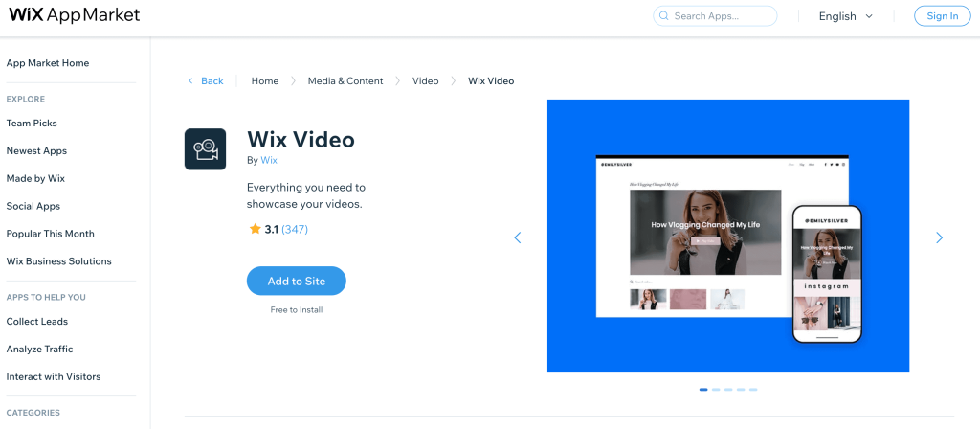980x429 pixels.
Task: Click the yellow rating star icon
Action: (255, 229)
